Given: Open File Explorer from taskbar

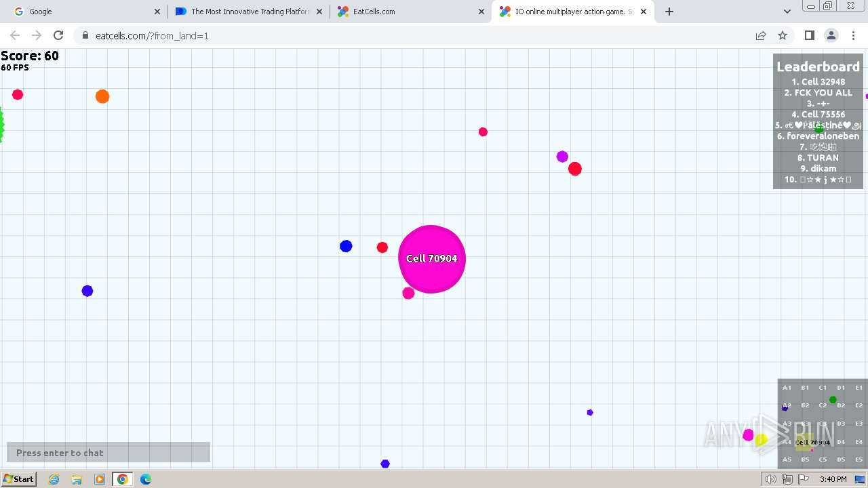Looking at the screenshot, I should coord(77,479).
